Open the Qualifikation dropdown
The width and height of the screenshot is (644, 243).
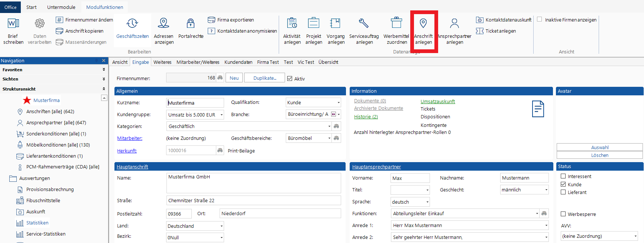click(x=339, y=103)
